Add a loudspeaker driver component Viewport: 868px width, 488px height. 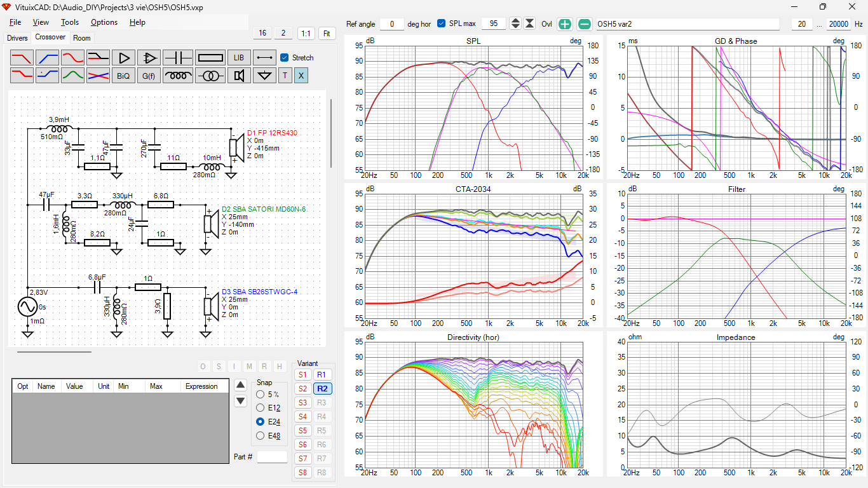point(239,76)
